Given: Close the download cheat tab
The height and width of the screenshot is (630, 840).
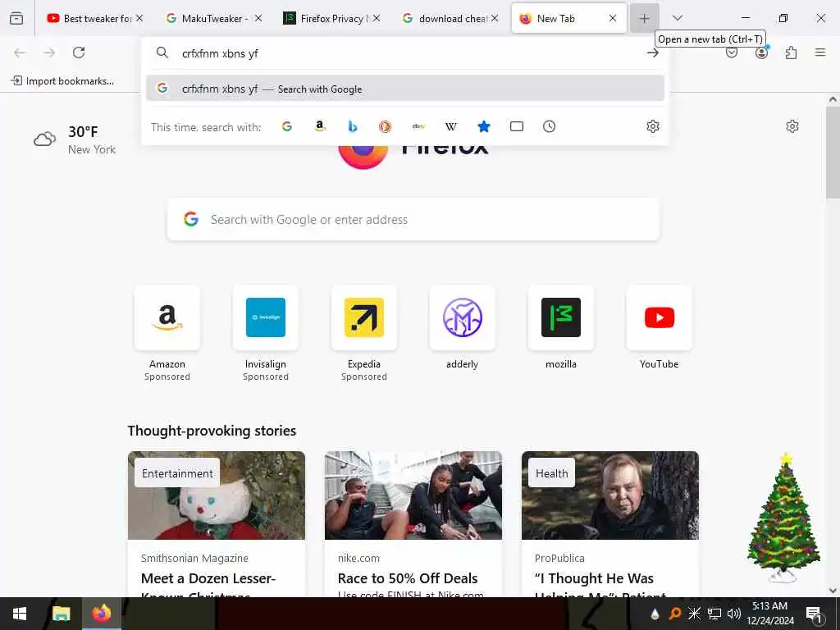Looking at the screenshot, I should (495, 18).
